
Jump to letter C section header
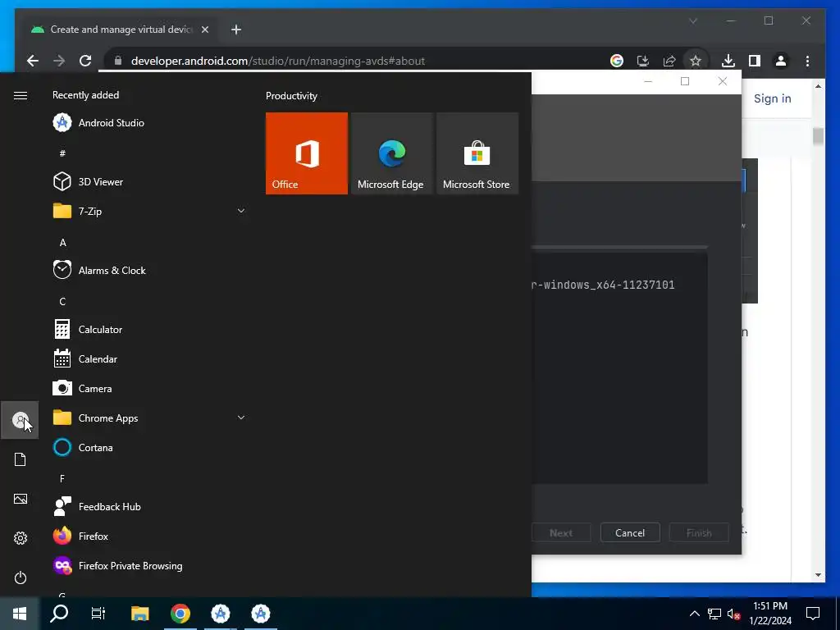(x=62, y=302)
